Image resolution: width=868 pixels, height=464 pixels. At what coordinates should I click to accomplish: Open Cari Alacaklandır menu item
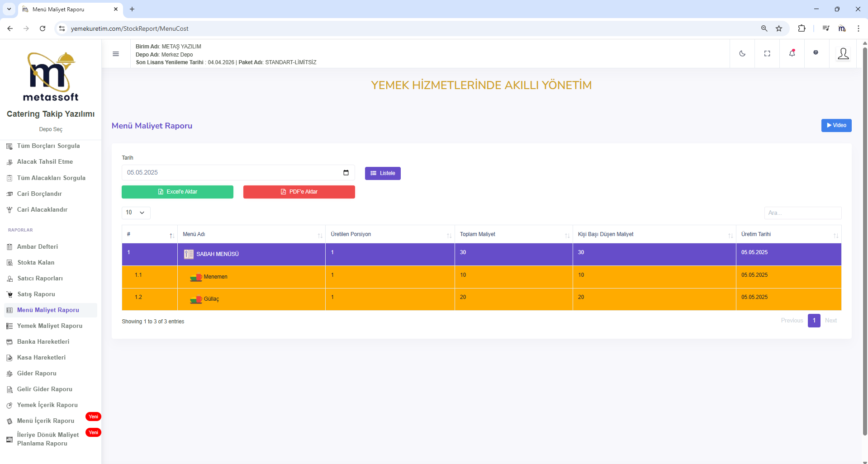42,210
